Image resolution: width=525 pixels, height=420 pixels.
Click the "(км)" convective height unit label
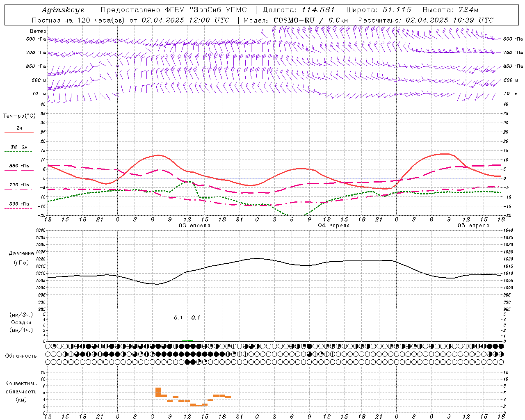(x=21, y=399)
